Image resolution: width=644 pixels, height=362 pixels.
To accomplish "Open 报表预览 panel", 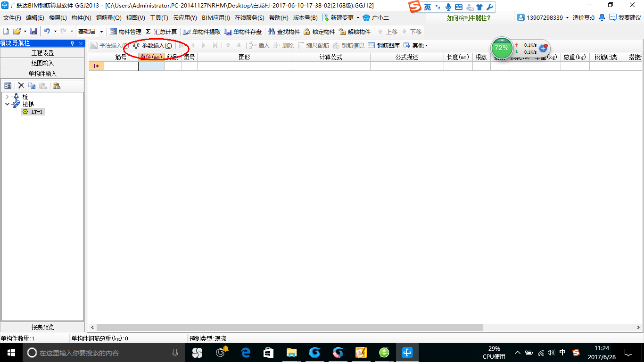I will [42, 327].
